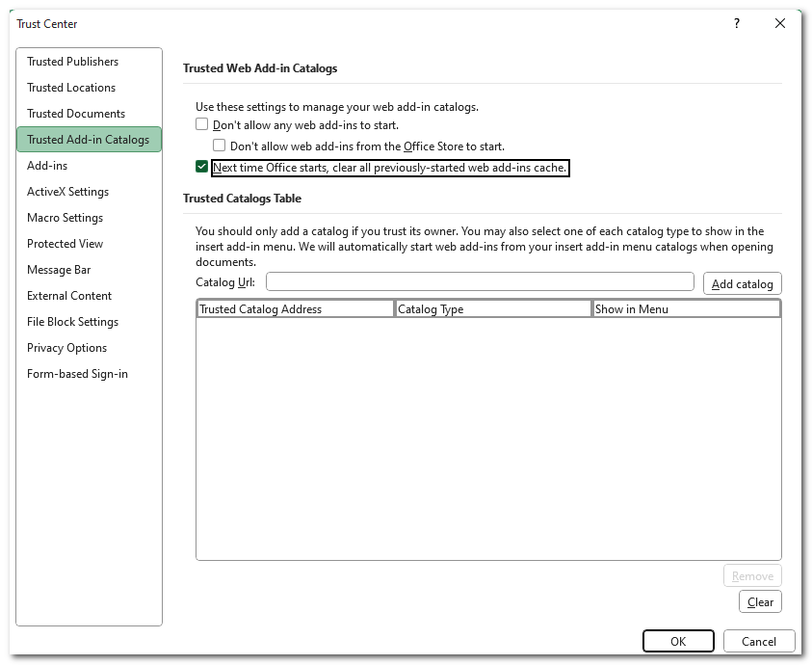Open ActiveX Settings category
This screenshot has height=665, width=812.
click(67, 192)
